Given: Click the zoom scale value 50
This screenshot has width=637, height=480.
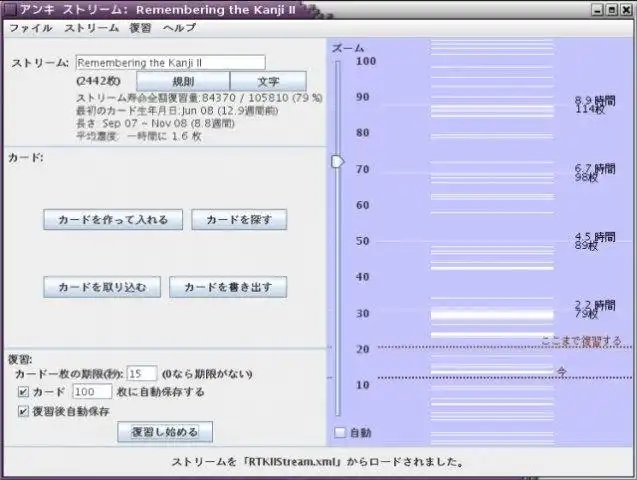Looking at the screenshot, I should coord(362,241).
